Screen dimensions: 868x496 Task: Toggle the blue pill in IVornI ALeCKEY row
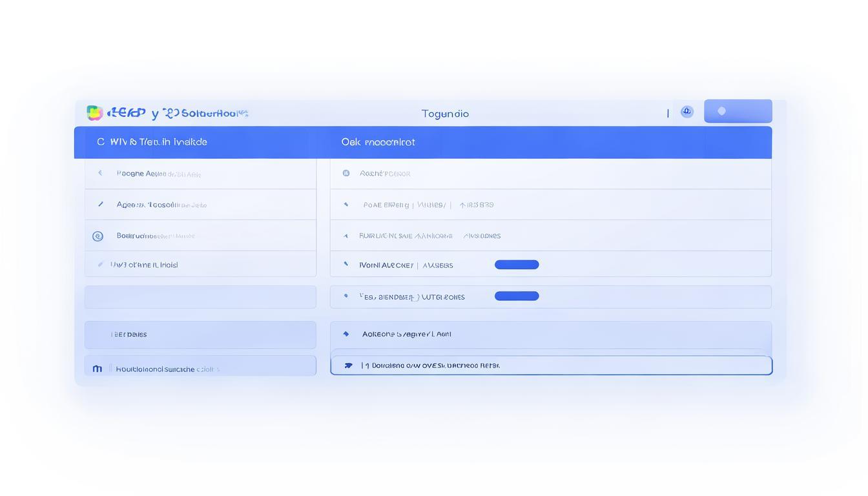(x=517, y=265)
